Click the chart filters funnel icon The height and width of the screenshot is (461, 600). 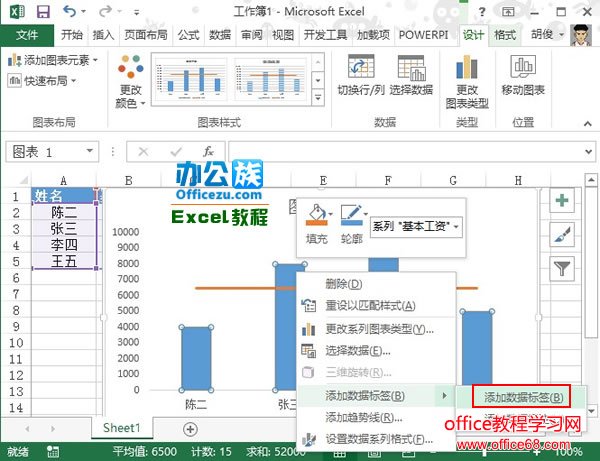coord(561,268)
